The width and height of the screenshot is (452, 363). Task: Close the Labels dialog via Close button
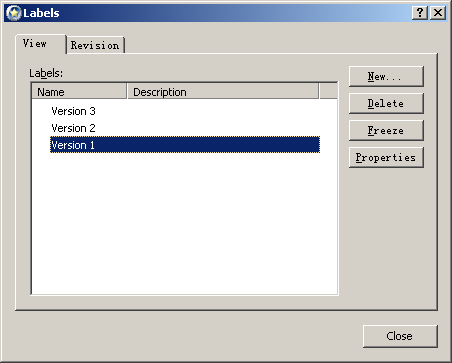[x=400, y=336]
